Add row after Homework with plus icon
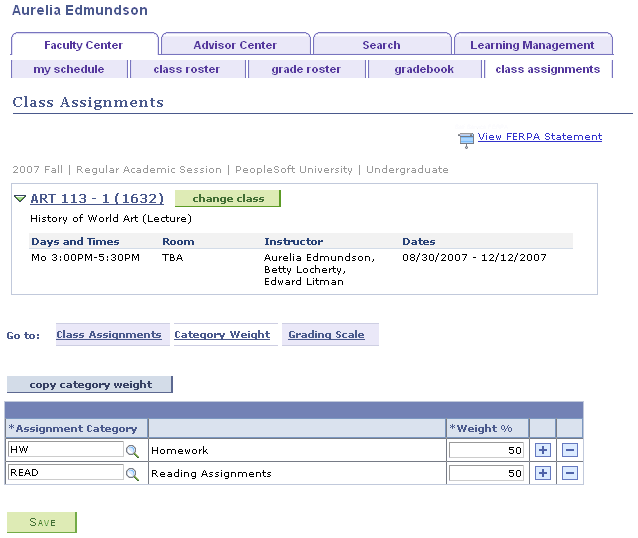This screenshot has width=638, height=538. (543, 450)
